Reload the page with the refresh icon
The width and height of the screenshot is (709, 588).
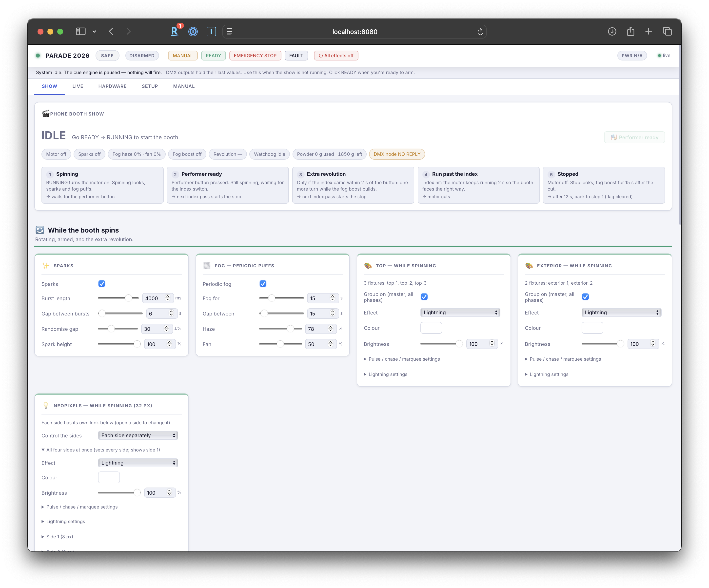tap(480, 32)
